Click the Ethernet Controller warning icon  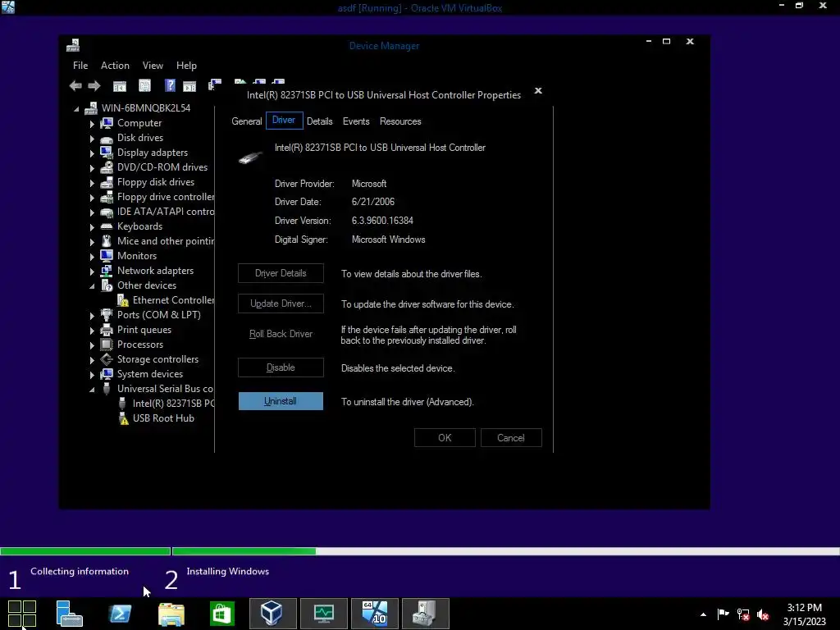coord(123,300)
